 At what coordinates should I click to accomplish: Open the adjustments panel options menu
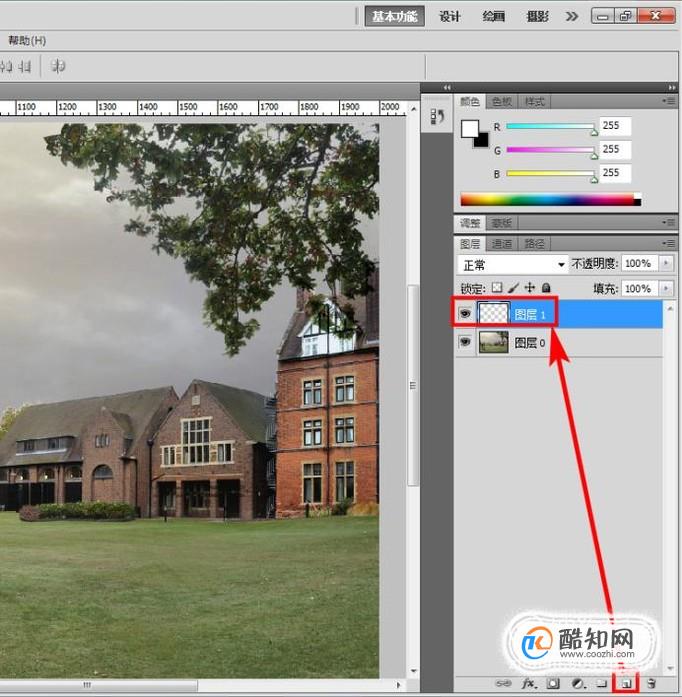(670, 222)
